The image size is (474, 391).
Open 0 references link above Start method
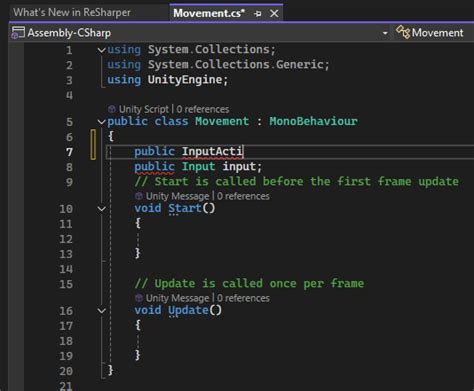click(x=243, y=196)
